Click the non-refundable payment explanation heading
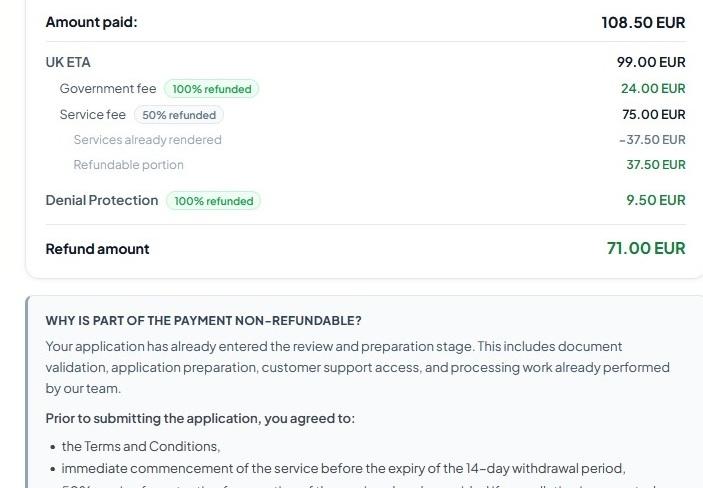Screen dimensions: 703x488 [204, 321]
